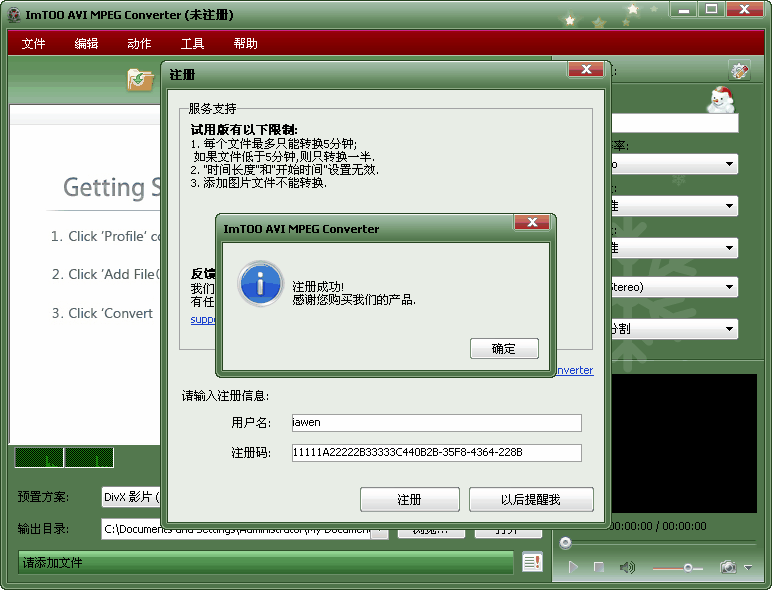Click the 注册成功! message text
This screenshot has height=590, width=772.
click(318, 287)
